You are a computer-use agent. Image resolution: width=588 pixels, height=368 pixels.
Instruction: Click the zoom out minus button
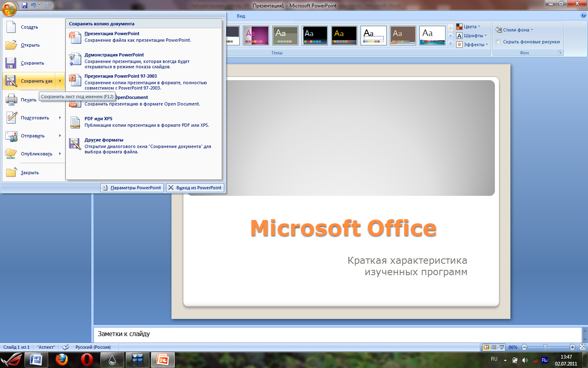tap(524, 347)
